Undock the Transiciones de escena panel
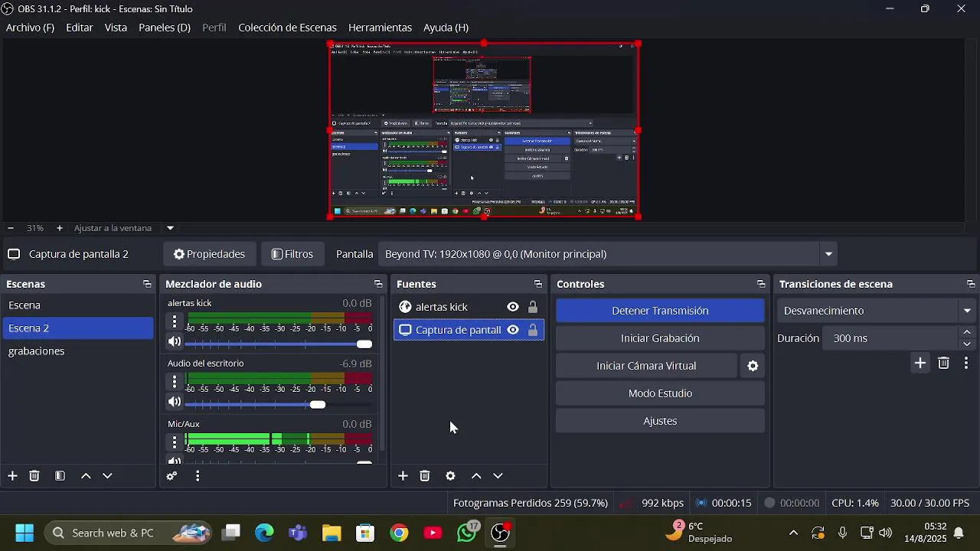The image size is (980, 551). tap(971, 284)
